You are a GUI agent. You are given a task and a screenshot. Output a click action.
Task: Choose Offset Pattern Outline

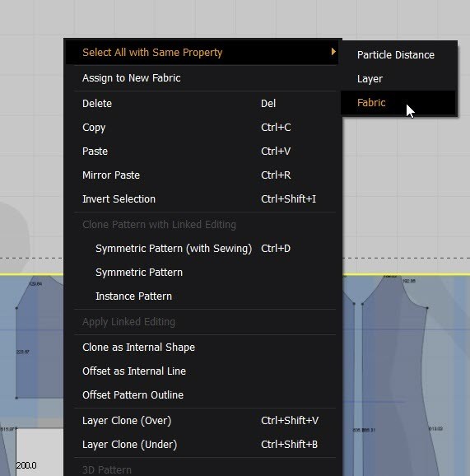pyautogui.click(x=202, y=395)
